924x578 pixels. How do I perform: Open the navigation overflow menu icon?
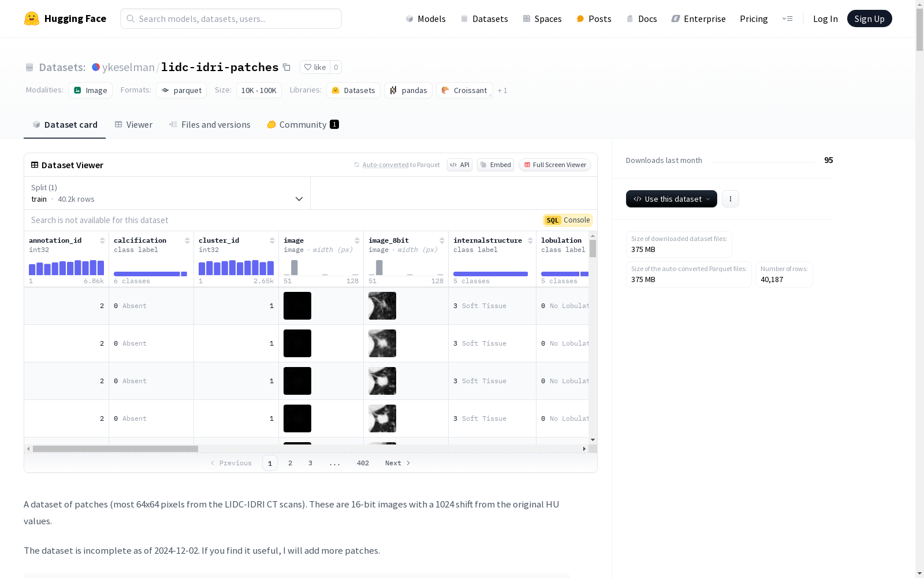tap(787, 18)
